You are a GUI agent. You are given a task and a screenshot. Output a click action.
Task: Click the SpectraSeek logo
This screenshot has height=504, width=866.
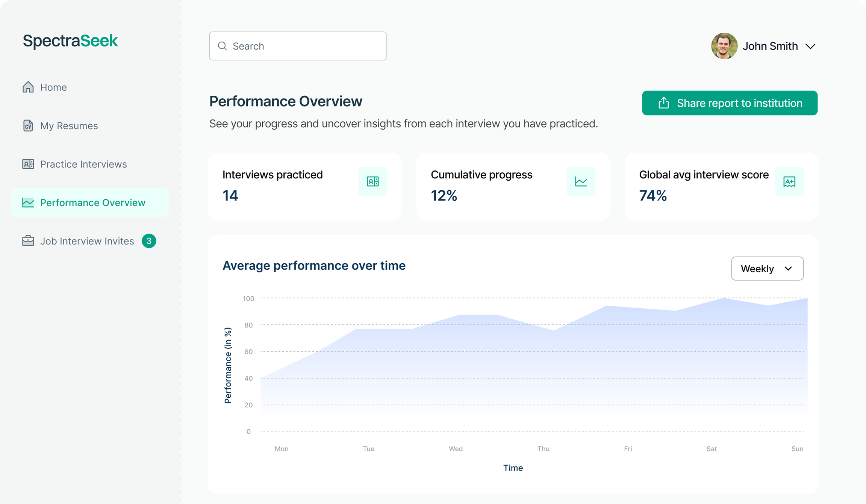(x=70, y=41)
